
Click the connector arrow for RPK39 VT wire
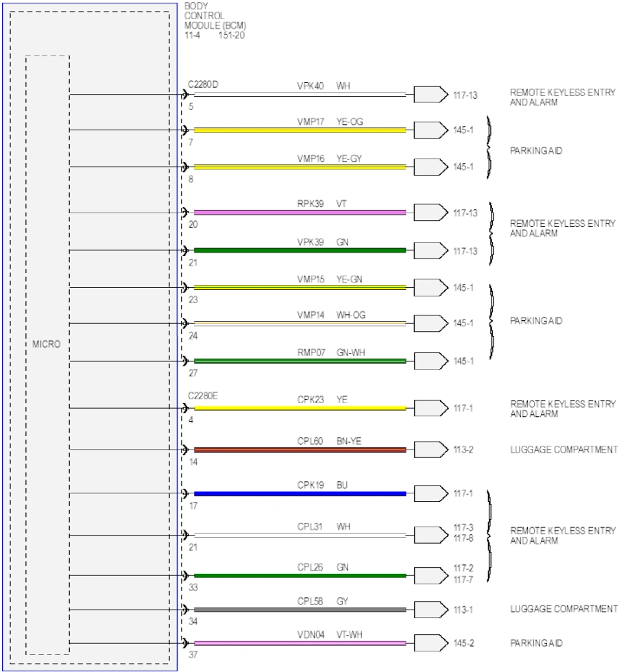coord(430,212)
